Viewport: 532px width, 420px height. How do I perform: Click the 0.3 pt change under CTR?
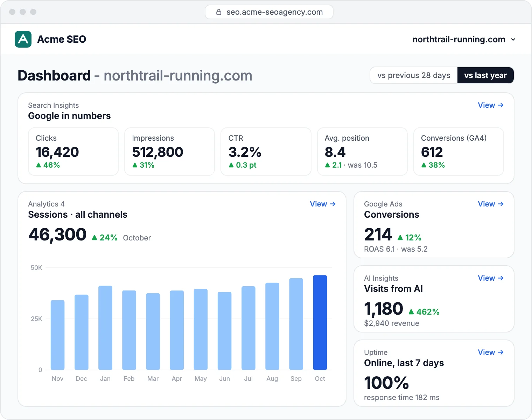click(243, 165)
